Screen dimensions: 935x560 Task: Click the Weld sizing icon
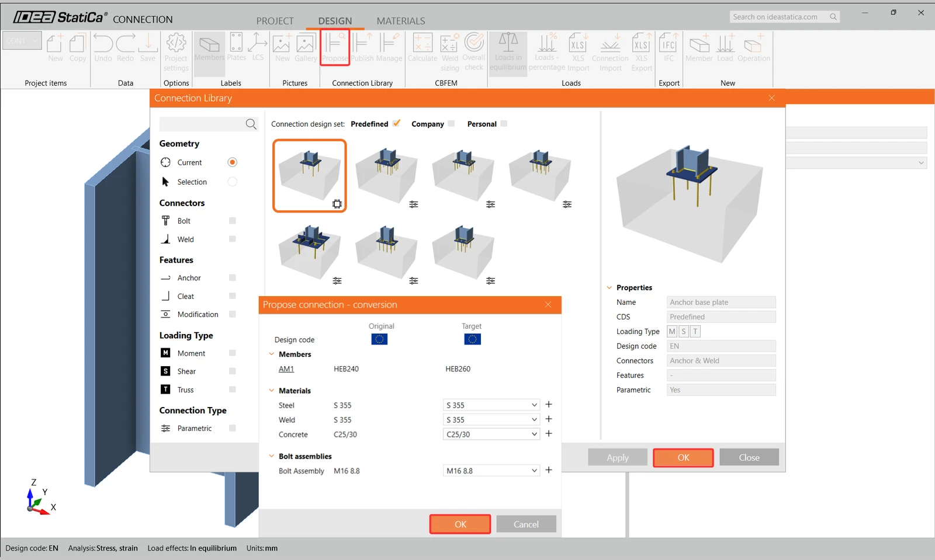click(x=449, y=53)
